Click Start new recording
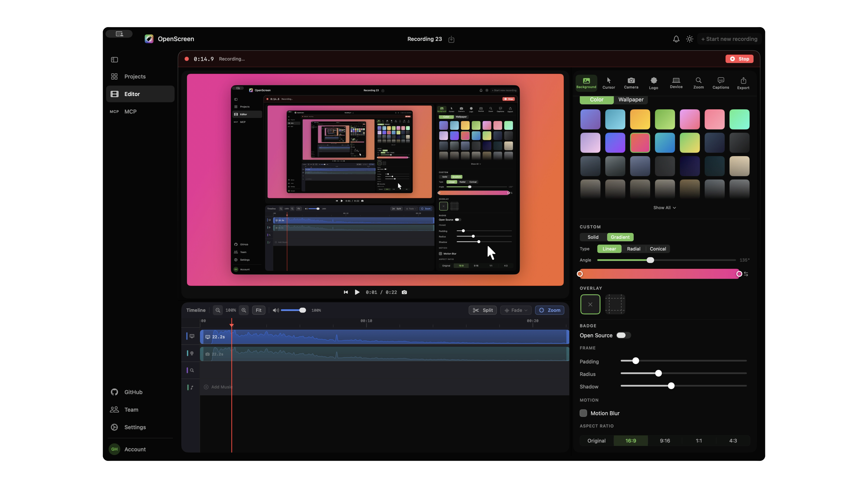The height and width of the screenshot is (488, 868). pos(729,39)
